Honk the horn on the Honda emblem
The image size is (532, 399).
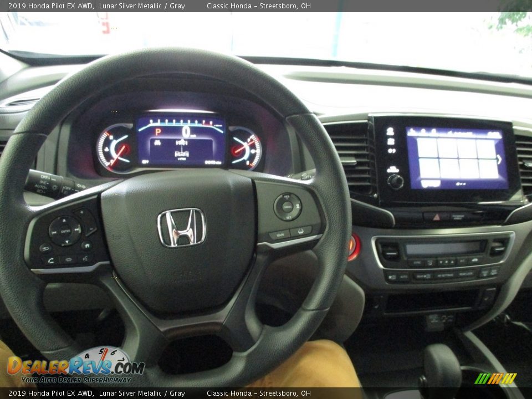[182, 227]
